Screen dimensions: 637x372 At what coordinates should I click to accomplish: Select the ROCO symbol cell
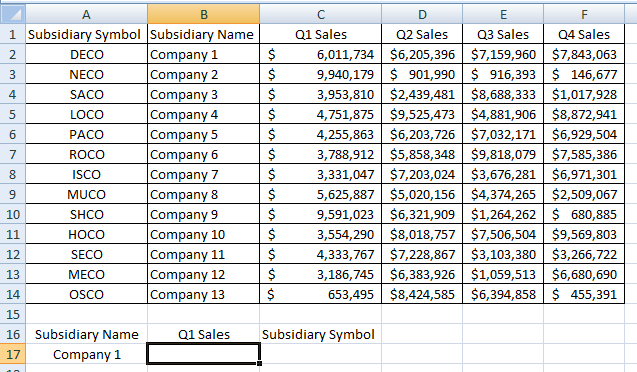87,154
